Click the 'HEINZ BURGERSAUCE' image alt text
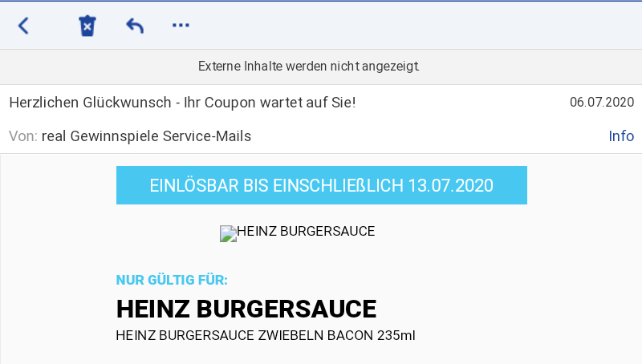Screen dimensions: 642x364 click(x=306, y=231)
